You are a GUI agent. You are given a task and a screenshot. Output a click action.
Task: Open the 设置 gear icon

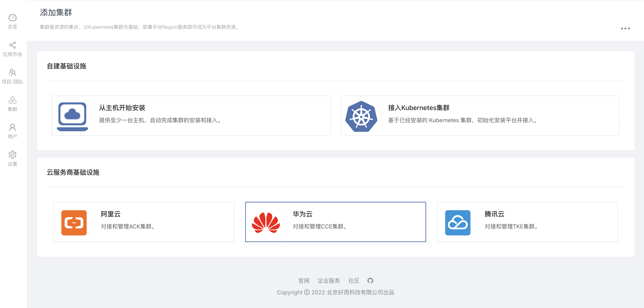pos(13,155)
